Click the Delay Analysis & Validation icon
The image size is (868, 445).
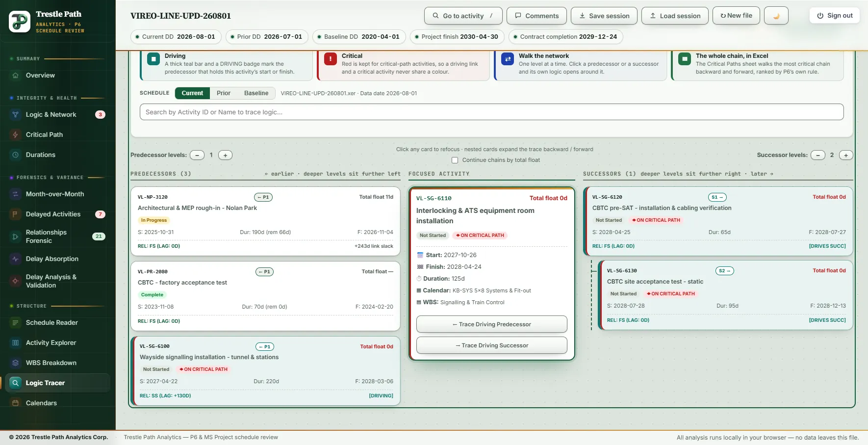click(15, 281)
